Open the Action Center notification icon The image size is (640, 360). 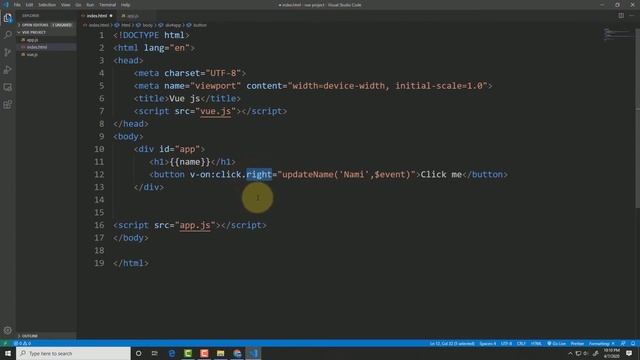point(629,353)
